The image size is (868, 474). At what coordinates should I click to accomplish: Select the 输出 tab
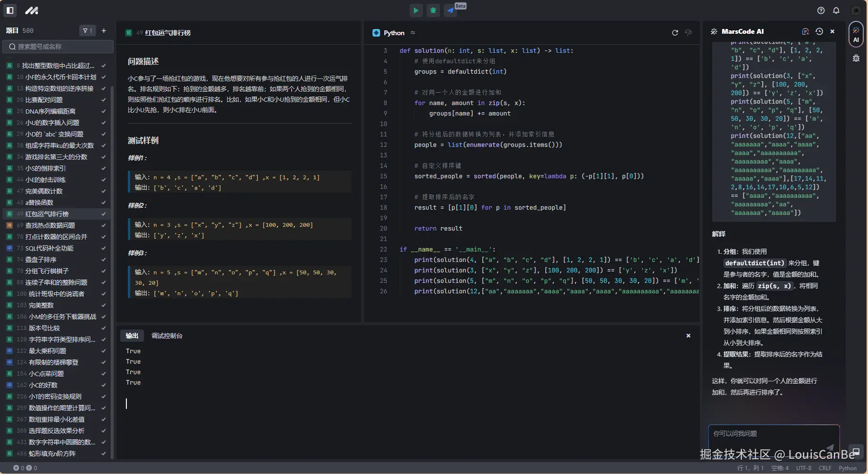coord(132,336)
